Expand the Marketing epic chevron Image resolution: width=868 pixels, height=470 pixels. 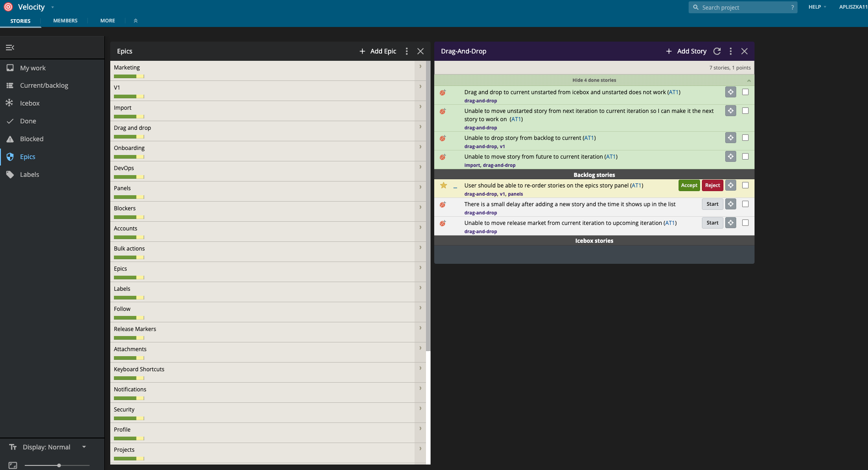(x=420, y=66)
